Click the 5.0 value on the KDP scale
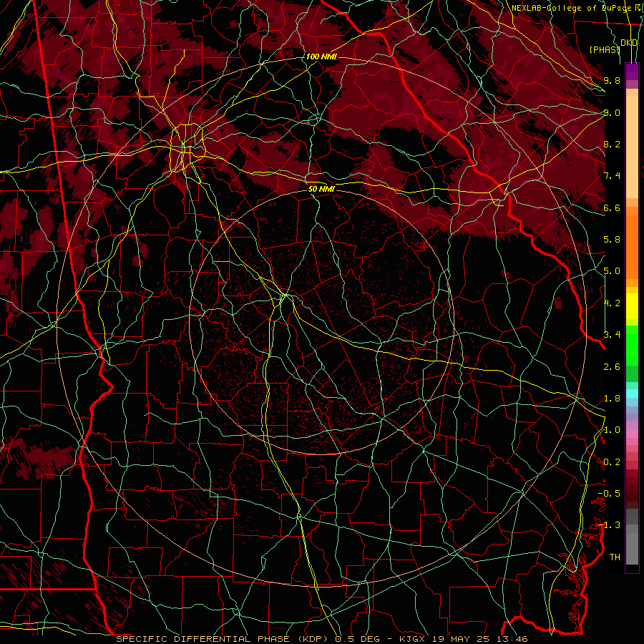 click(x=612, y=271)
